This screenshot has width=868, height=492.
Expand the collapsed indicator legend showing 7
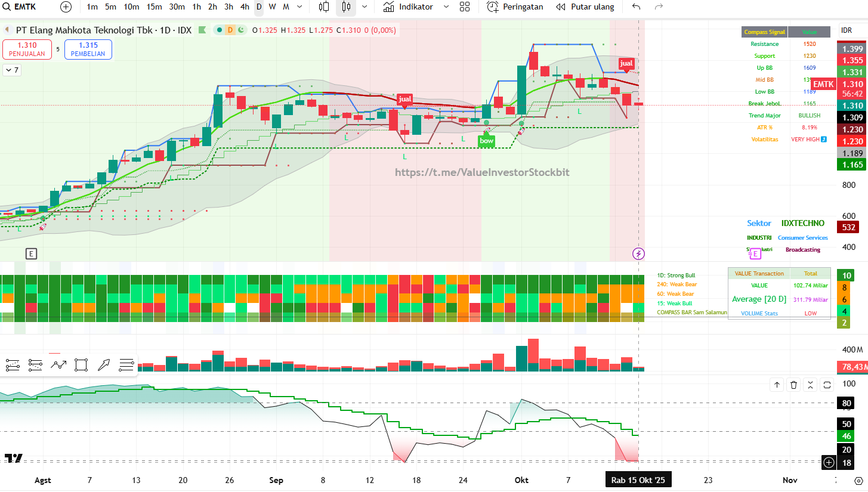12,70
